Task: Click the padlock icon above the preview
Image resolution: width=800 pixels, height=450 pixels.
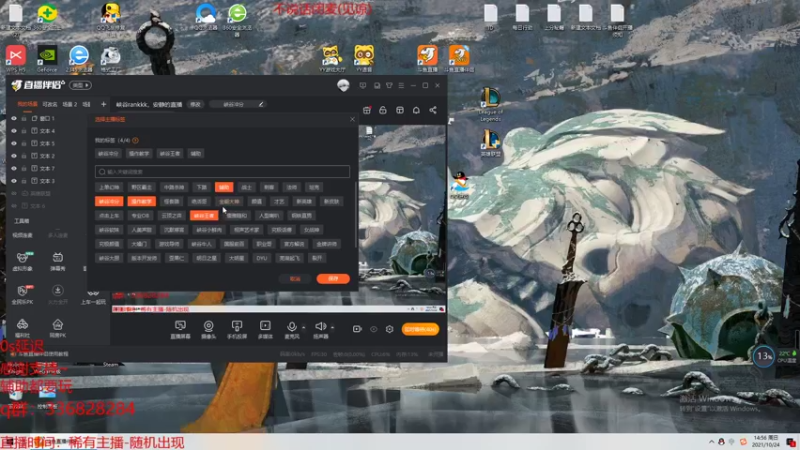Action: (383, 110)
